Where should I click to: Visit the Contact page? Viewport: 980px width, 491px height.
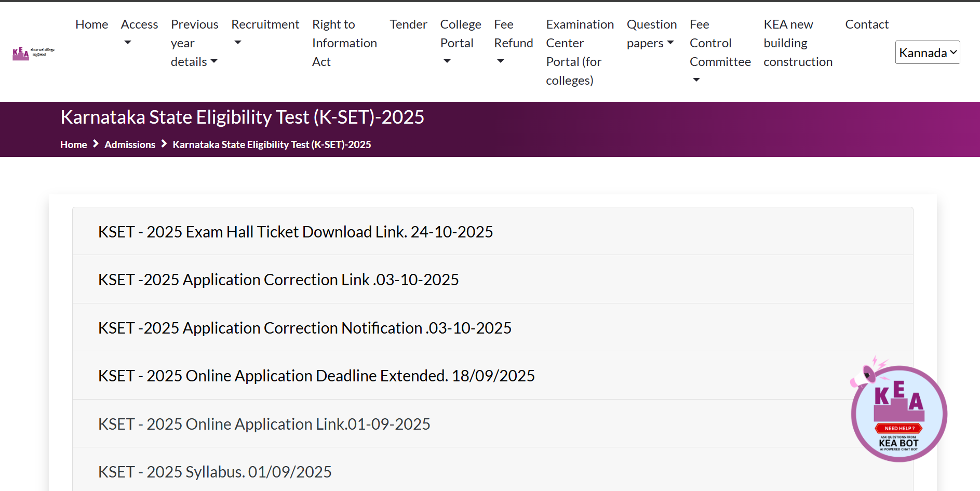point(866,24)
